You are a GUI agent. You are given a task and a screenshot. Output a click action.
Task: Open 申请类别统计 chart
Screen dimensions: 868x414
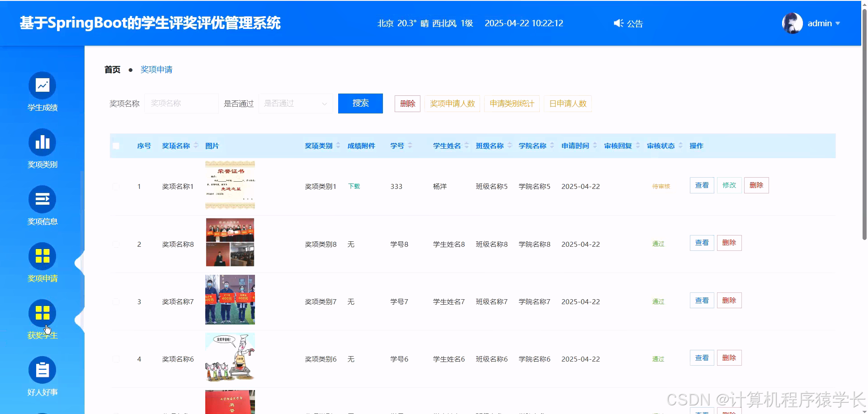[512, 103]
